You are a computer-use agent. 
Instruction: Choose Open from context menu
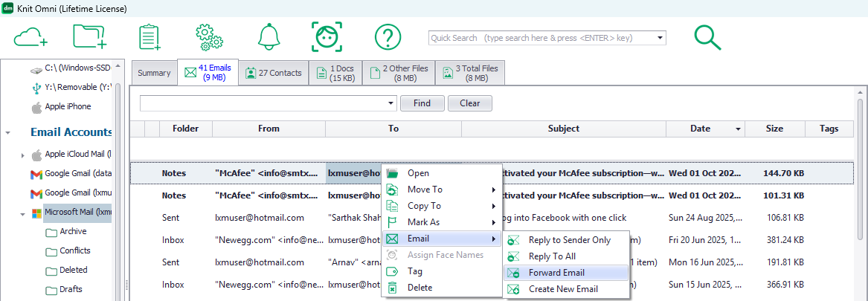(442, 173)
